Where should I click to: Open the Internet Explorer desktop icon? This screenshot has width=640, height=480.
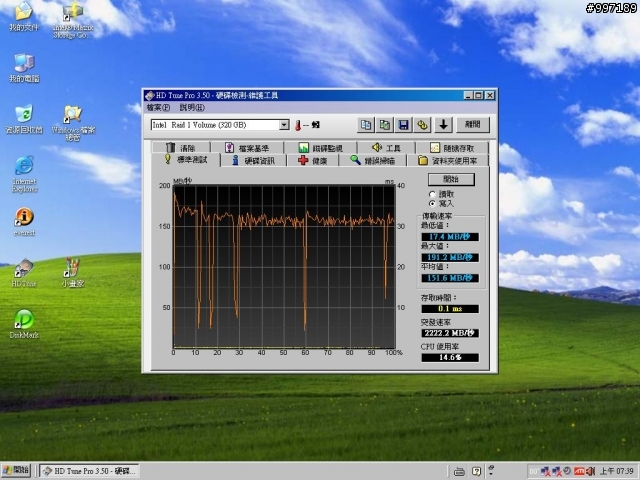tap(24, 174)
